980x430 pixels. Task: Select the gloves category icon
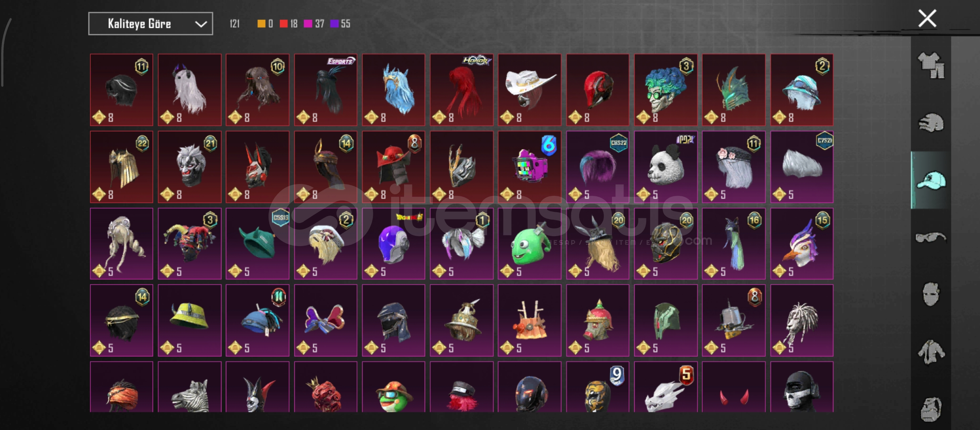(x=931, y=123)
